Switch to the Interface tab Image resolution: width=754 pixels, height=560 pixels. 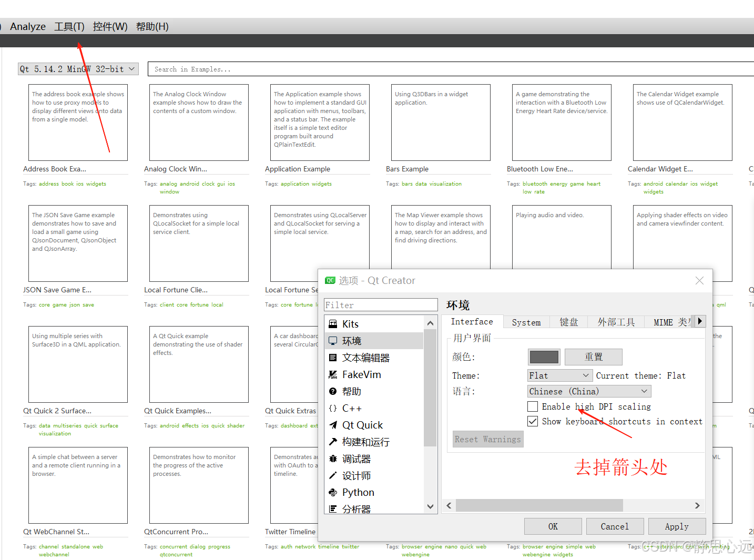472,321
